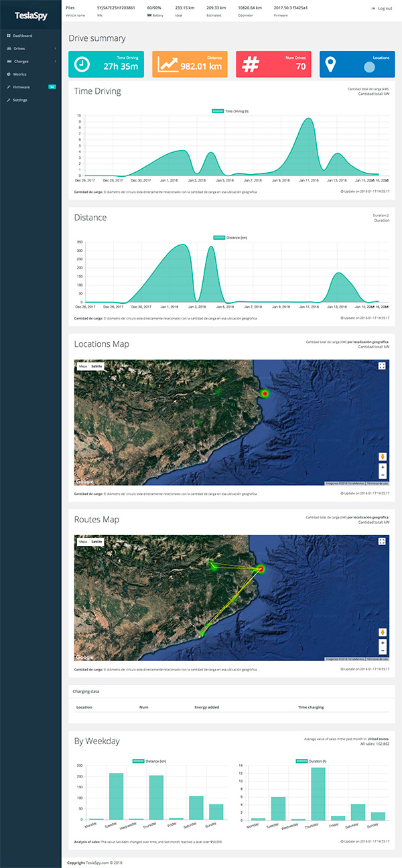Click the clock icon in Time Driving update timestamp
The height and width of the screenshot is (868, 402).
click(342, 192)
